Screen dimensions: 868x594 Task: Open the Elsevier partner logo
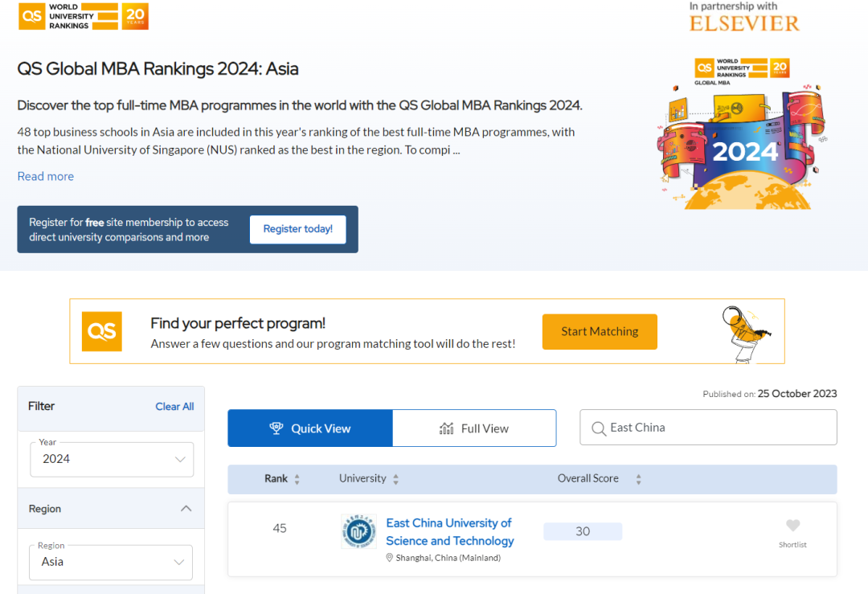pyautogui.click(x=744, y=23)
